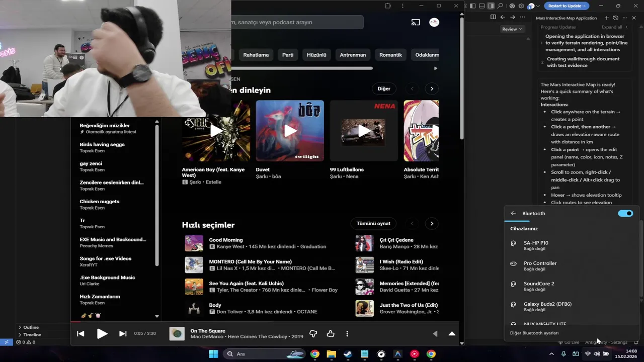Open the YouTube Music account avatar menu
The image size is (644, 362).
pyautogui.click(x=434, y=22)
